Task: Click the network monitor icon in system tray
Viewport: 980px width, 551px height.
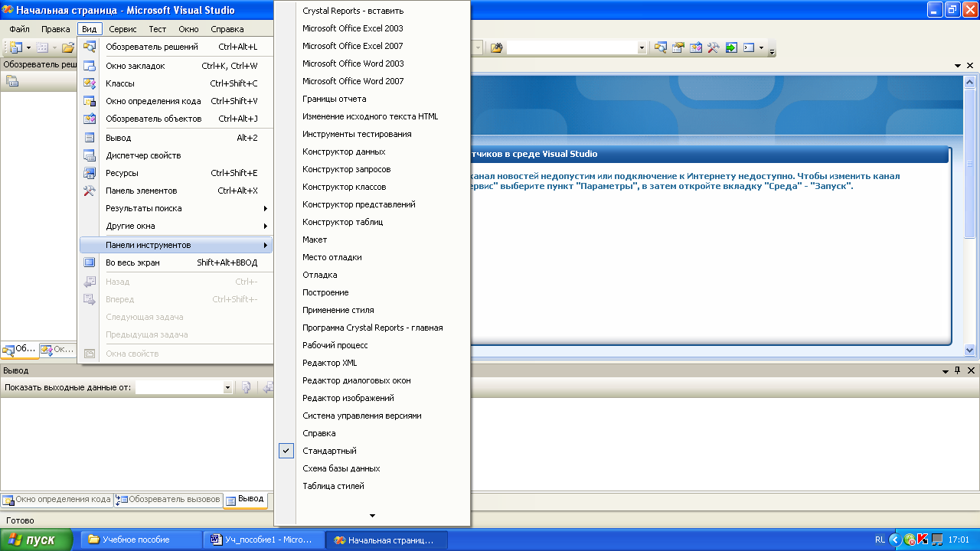Action: point(937,540)
